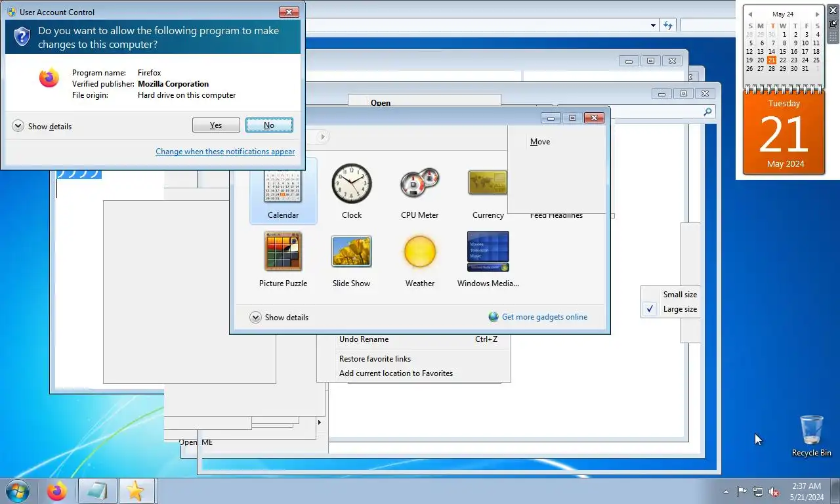Expand the submenu arrow near Open ME
The image size is (840, 504).
tap(320, 422)
